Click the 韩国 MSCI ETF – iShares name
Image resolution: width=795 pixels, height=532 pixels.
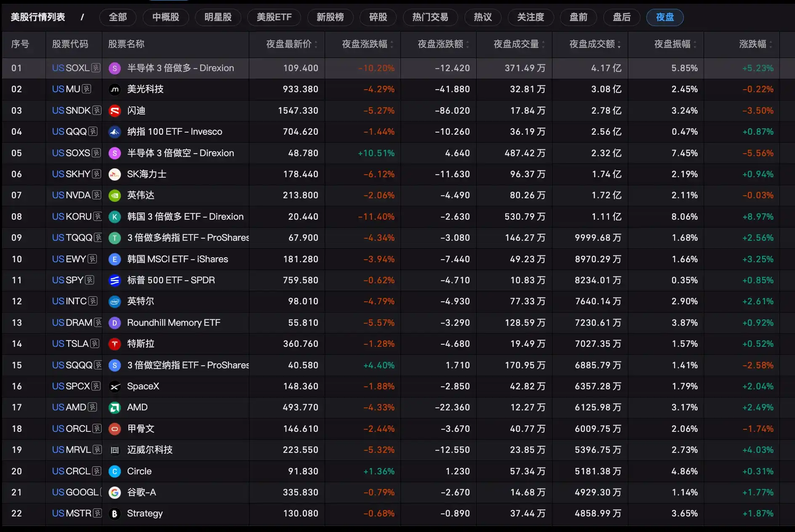click(x=178, y=259)
